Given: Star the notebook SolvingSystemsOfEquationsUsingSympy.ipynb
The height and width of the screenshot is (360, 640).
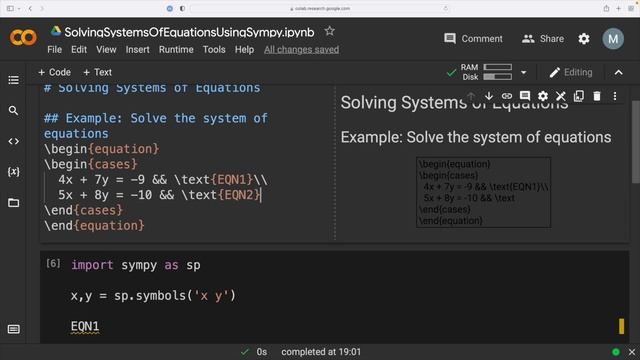Looking at the screenshot, I should point(329,31).
